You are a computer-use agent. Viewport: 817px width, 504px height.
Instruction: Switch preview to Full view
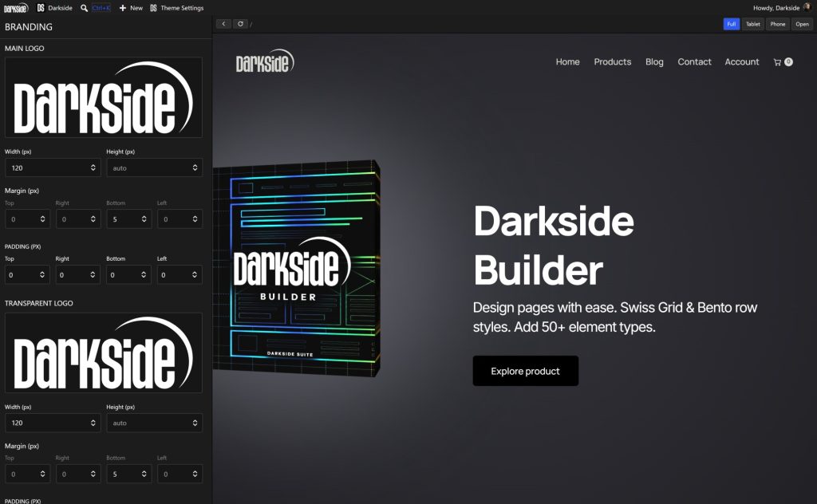pyautogui.click(x=731, y=24)
